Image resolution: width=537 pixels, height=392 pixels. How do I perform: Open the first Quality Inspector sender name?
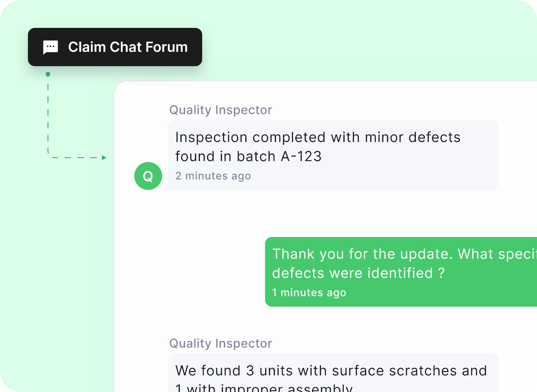pos(220,110)
